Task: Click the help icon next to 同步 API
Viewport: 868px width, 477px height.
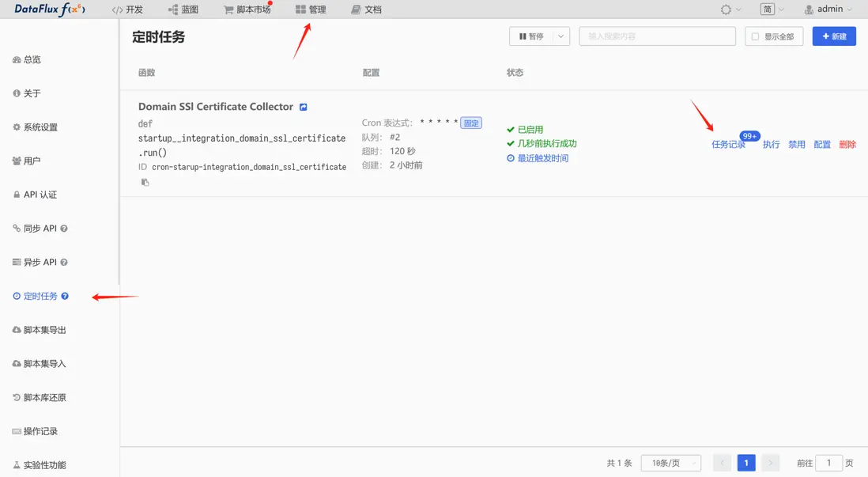Action: point(64,229)
